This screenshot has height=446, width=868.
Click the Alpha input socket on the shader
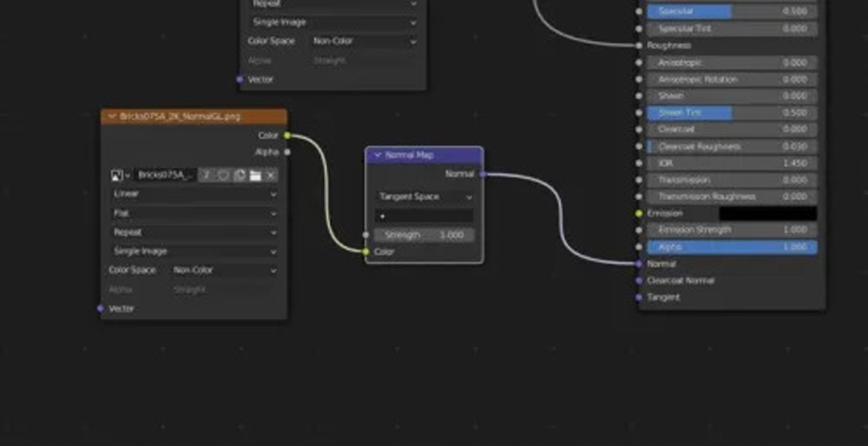point(639,248)
